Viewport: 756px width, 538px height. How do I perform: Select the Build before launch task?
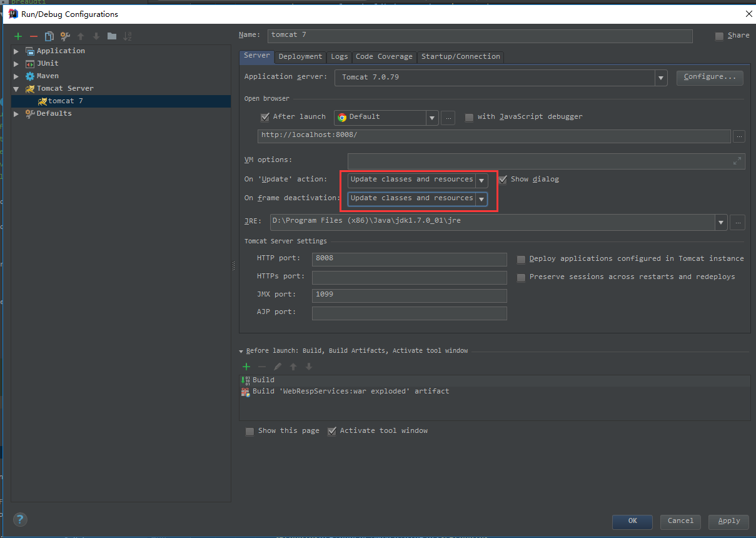(x=495, y=380)
